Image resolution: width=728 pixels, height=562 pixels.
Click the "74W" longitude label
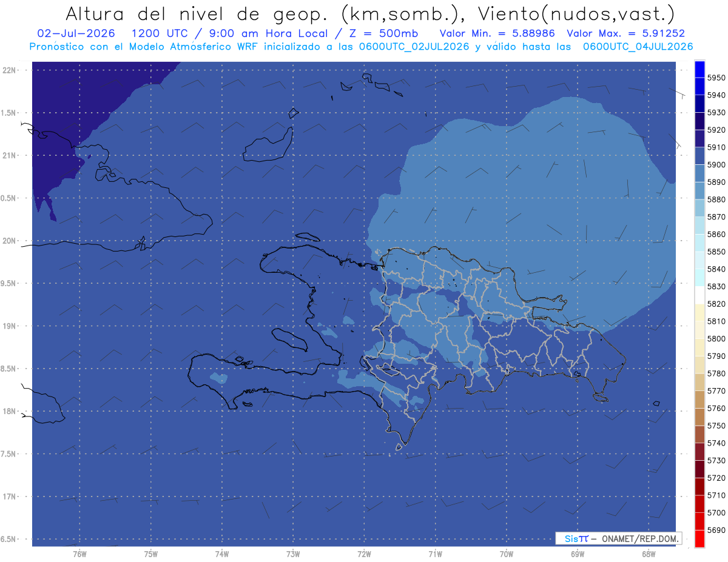pos(222,554)
